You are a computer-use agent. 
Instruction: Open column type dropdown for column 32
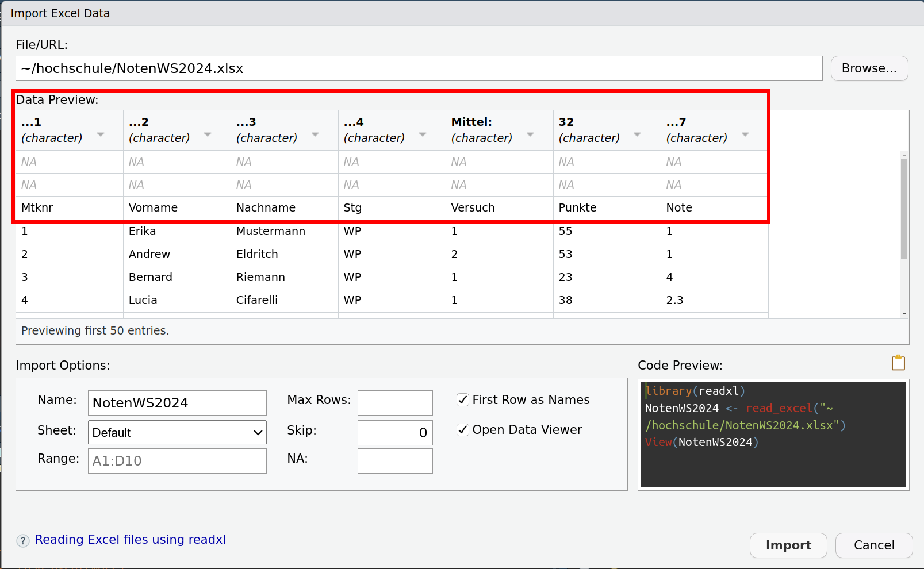pyautogui.click(x=637, y=134)
